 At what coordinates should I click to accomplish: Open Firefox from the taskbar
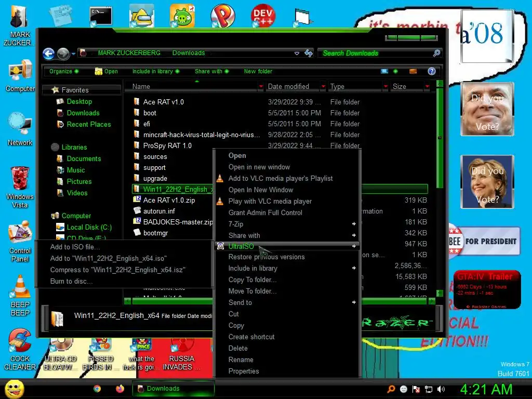(120, 389)
